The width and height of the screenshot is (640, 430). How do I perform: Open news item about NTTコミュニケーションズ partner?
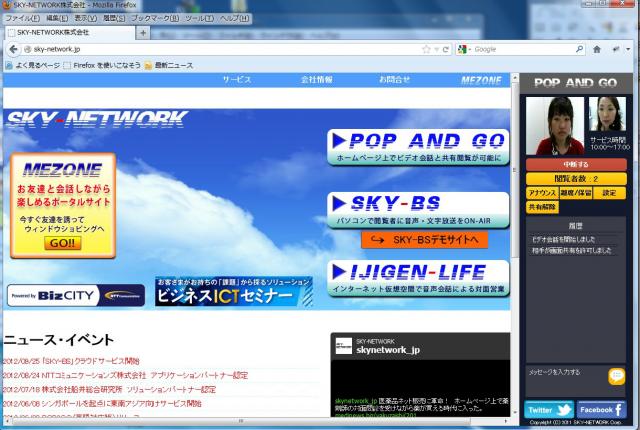tap(125, 375)
